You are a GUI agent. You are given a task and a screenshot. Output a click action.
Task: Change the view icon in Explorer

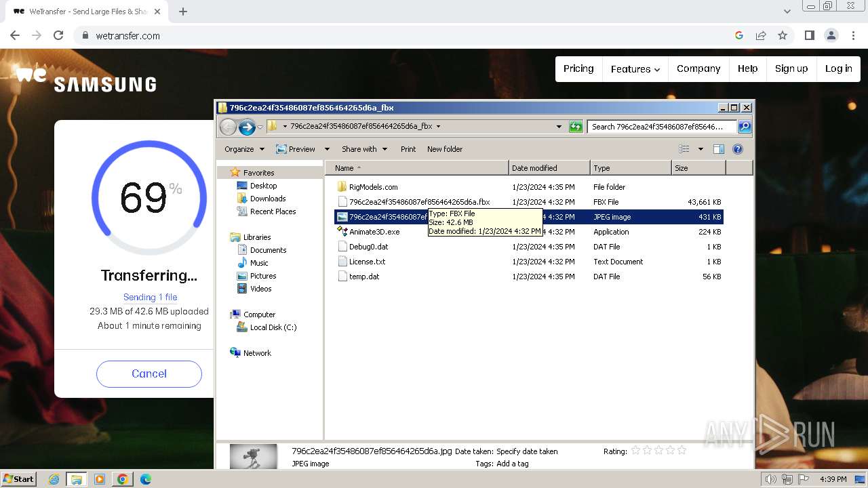[x=684, y=149]
